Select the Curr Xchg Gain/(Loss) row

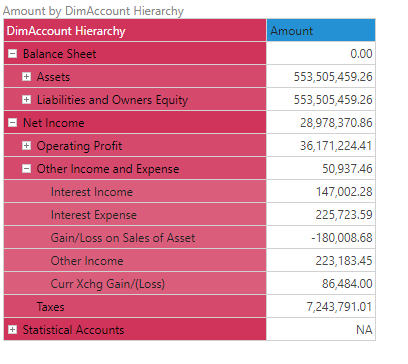[135, 284]
